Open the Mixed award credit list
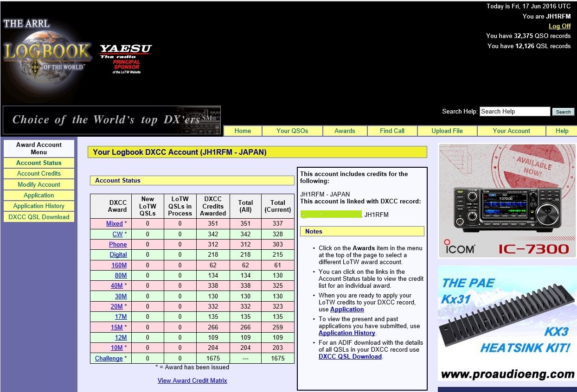 pyautogui.click(x=115, y=224)
